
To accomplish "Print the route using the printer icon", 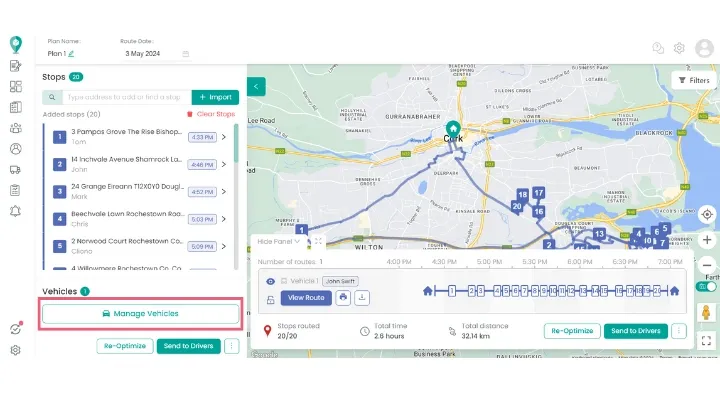I will 343,297.
